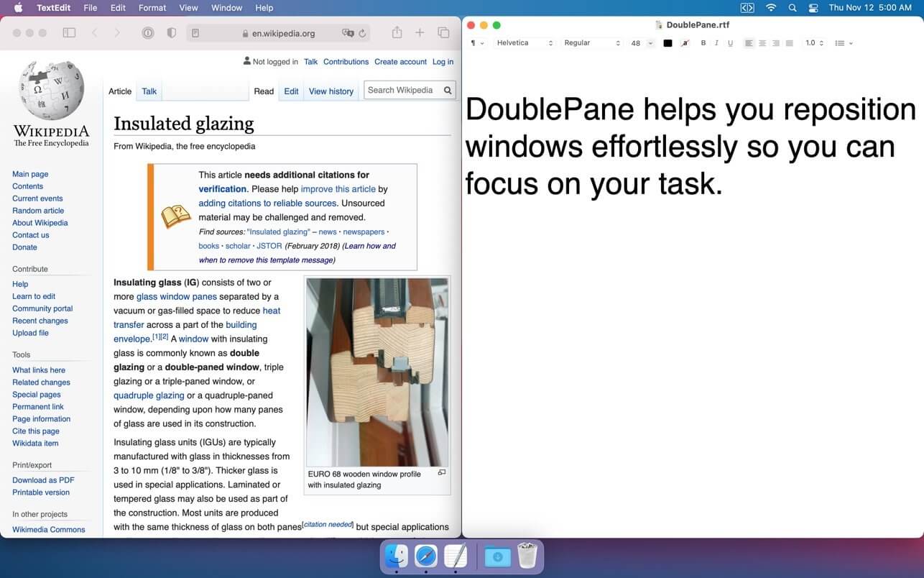Open Download as PDF link
The width and height of the screenshot is (924, 578).
(43, 480)
